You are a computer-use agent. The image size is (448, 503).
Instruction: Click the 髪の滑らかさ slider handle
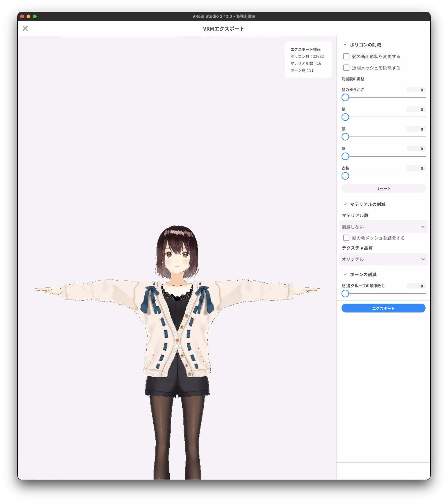pos(345,98)
